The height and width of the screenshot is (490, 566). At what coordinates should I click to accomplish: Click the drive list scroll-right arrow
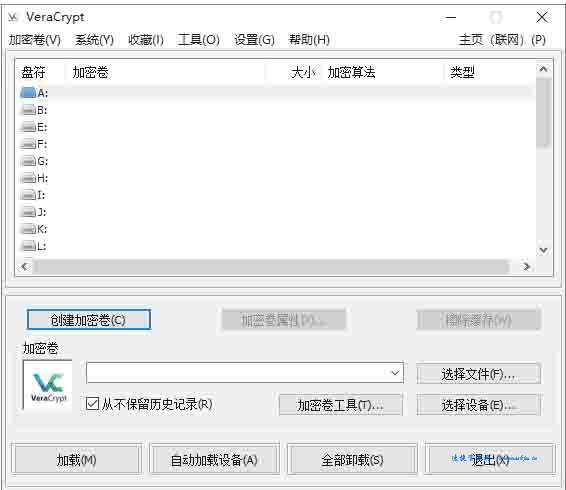pyautogui.click(x=527, y=266)
